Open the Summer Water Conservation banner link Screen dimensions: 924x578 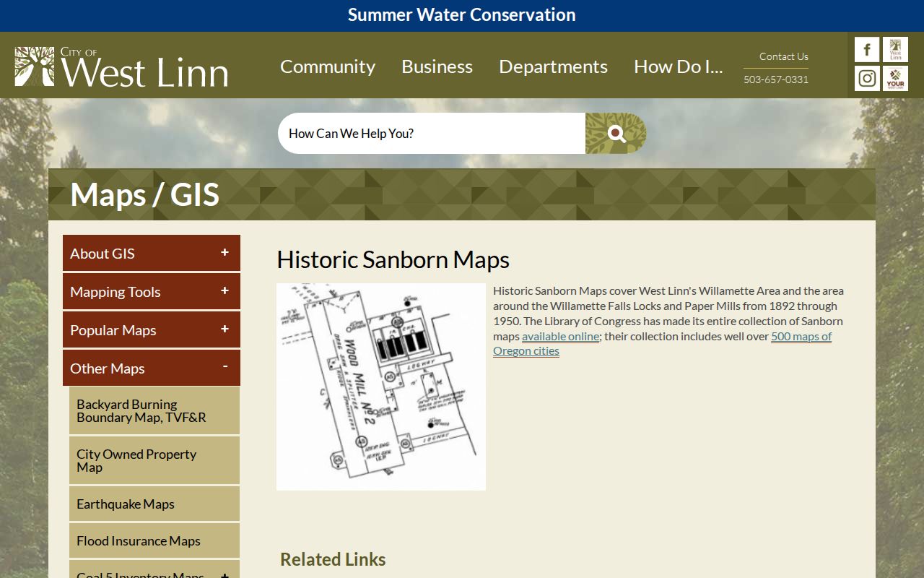point(462,15)
